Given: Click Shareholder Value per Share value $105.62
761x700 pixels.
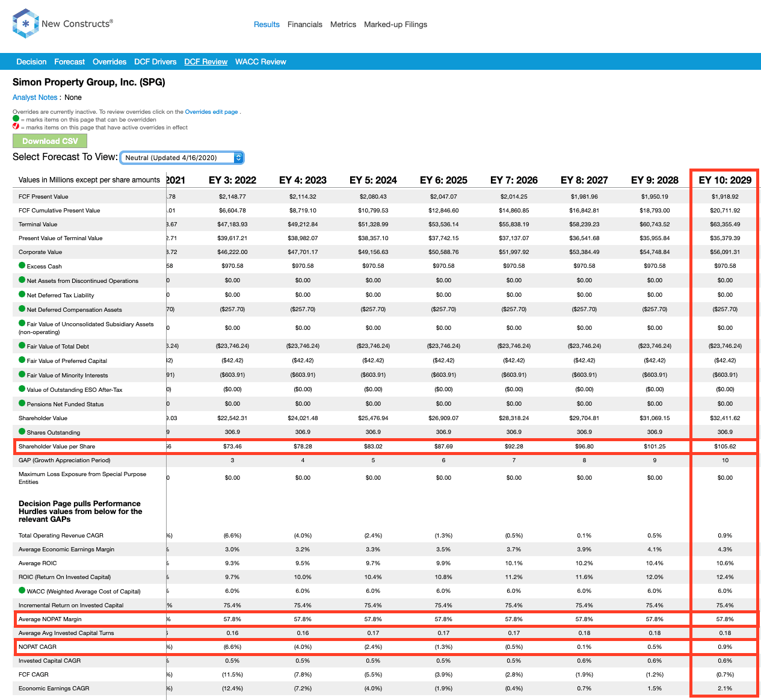Looking at the screenshot, I should coord(725,447).
